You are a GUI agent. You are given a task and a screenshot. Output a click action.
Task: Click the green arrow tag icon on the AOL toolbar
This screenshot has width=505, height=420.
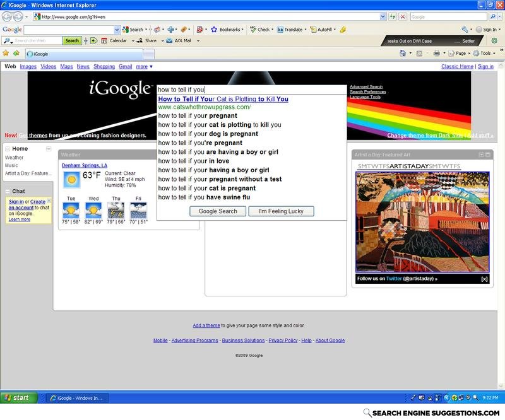coord(93,40)
